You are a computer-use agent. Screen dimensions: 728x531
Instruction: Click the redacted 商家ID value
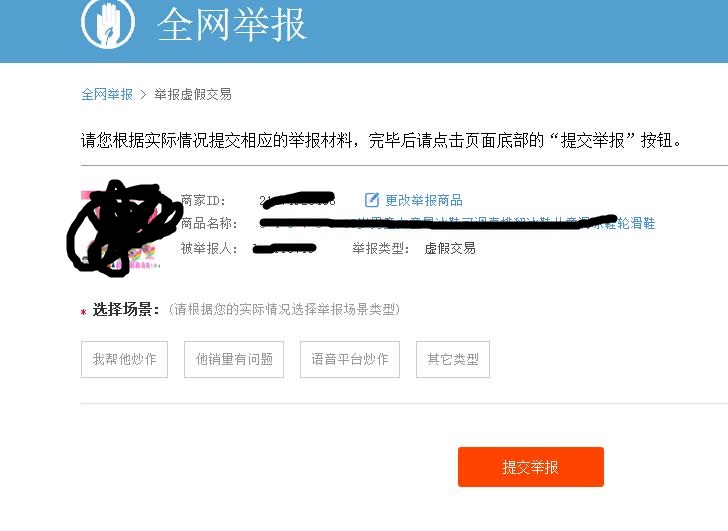[x=297, y=200]
